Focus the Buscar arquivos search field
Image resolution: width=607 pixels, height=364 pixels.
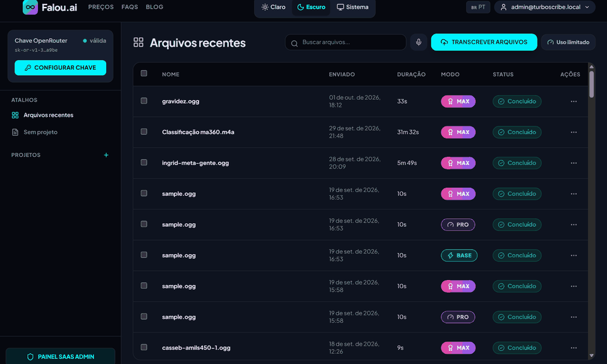[346, 42]
